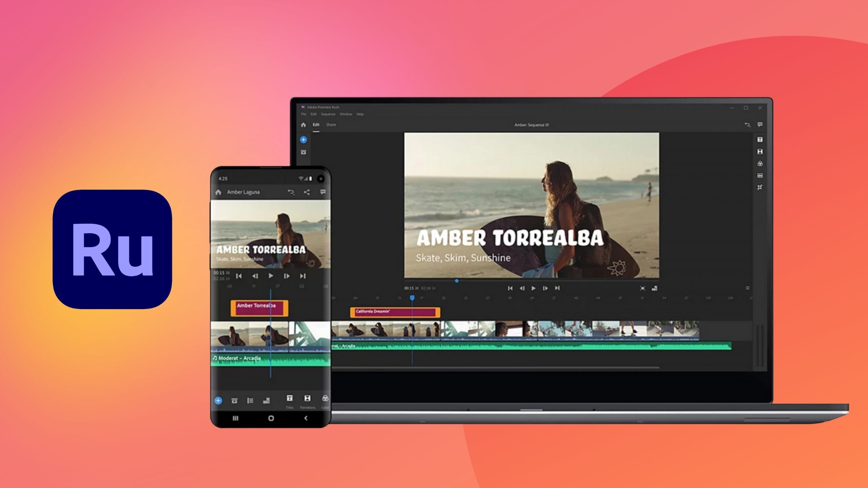The height and width of the screenshot is (488, 868).
Task: Click Step back one frame on the laptop
Action: [522, 288]
